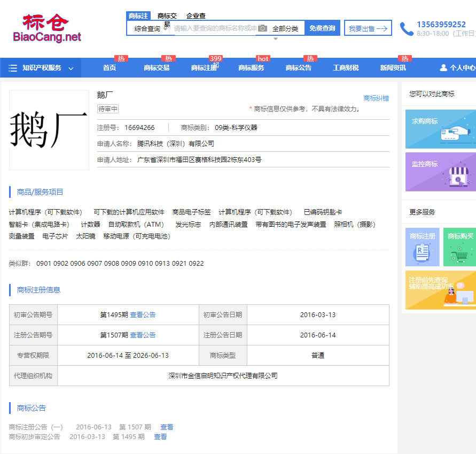The height and width of the screenshot is (454, 476).
Task: Open the 综合查询 dropdown
Action: [x=151, y=28]
